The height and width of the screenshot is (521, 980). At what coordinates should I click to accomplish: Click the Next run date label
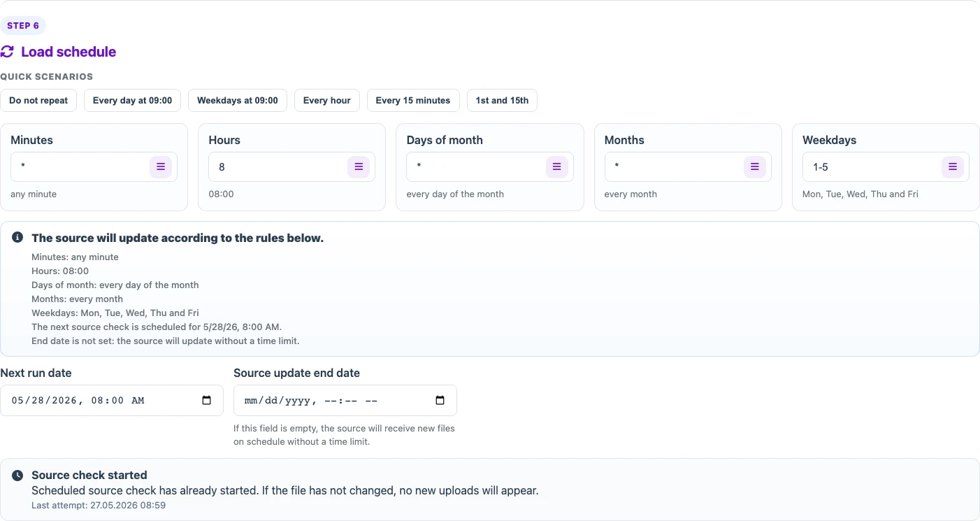[36, 373]
